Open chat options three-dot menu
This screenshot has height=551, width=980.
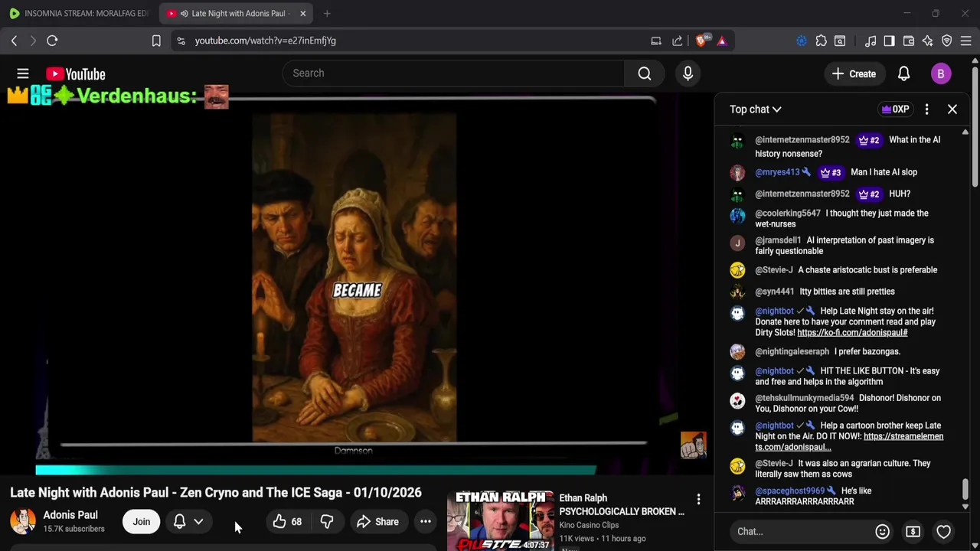coord(926,109)
